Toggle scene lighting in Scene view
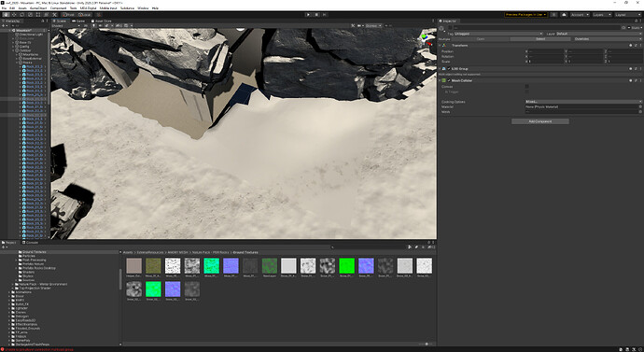 pos(93,25)
